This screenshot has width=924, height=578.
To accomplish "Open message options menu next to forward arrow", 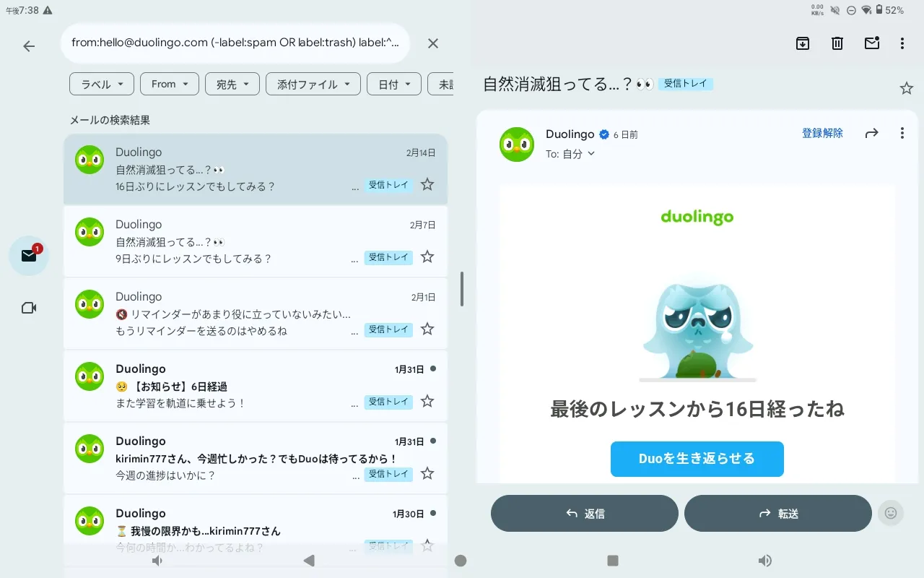I will tap(902, 133).
